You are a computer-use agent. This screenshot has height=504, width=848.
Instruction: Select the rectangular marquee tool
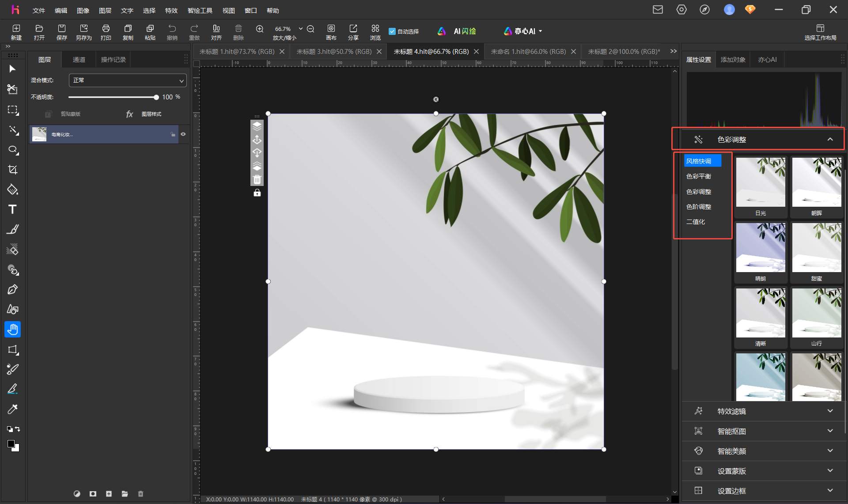(x=12, y=110)
